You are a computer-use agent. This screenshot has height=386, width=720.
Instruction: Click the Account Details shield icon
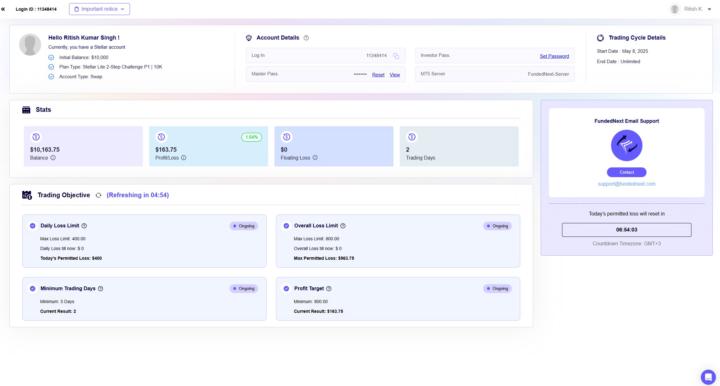[x=249, y=38]
